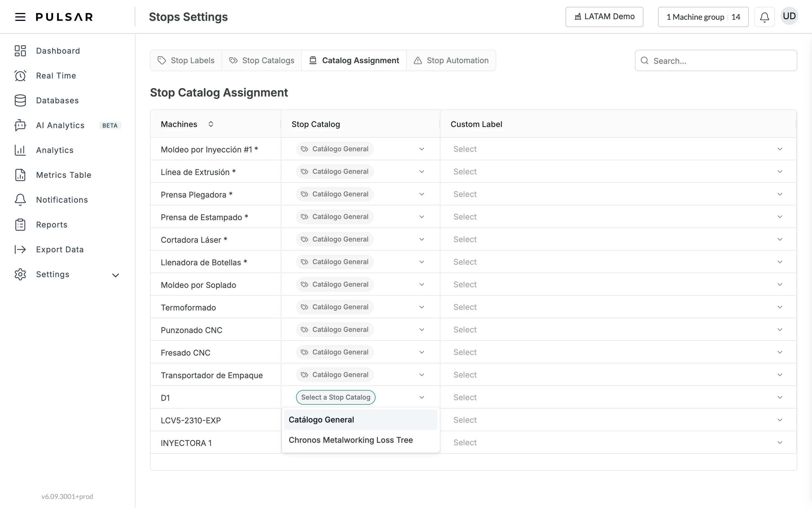Viewport: 812px width, 508px height.
Task: Open the notifications bell in header
Action: pyautogui.click(x=764, y=17)
